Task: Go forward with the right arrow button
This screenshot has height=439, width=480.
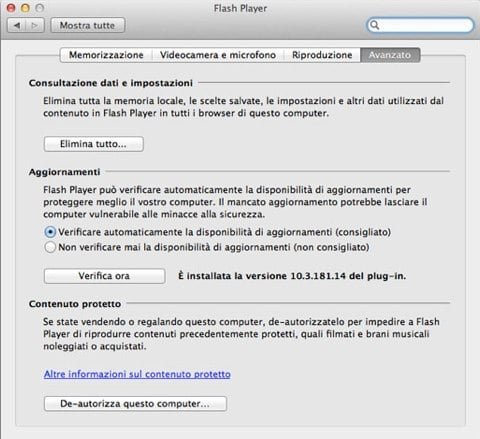Action: [x=35, y=25]
